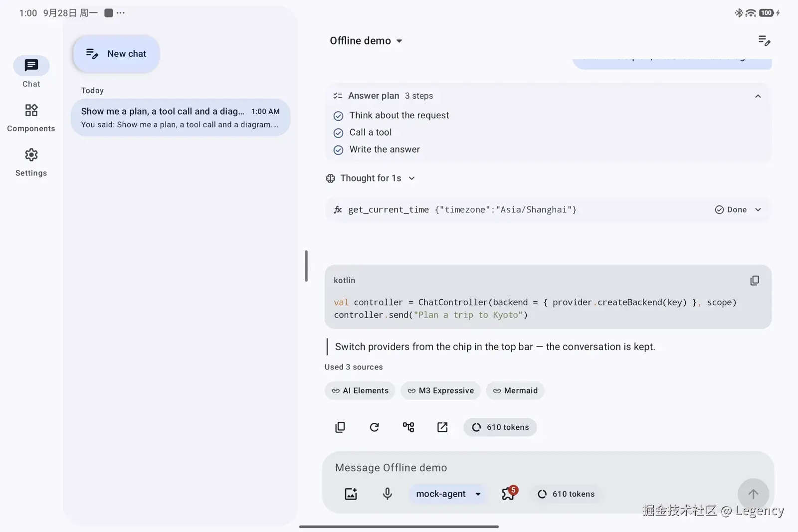Click the 'Today' history heading
The height and width of the screenshot is (532, 798).
point(92,91)
